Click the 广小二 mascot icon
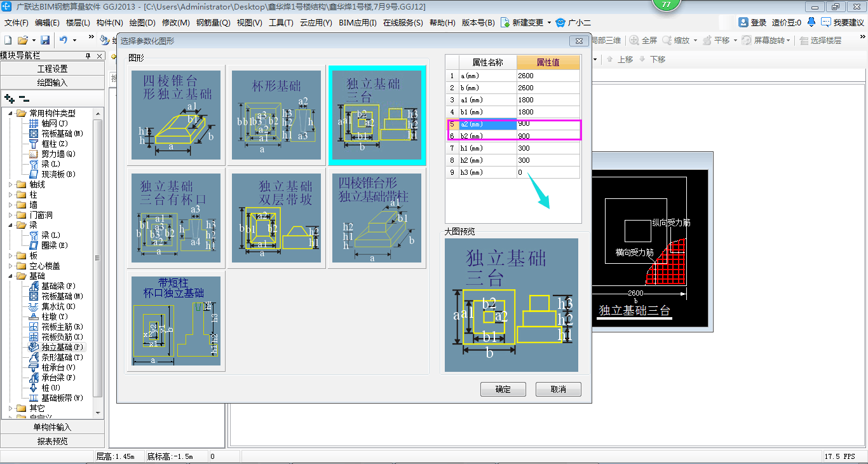The width and height of the screenshot is (868, 464). pyautogui.click(x=560, y=22)
